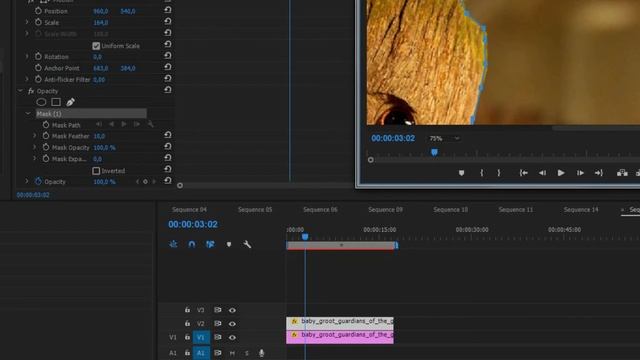This screenshot has height=360, width=640.
Task: Create an ellipse mask under Opacity
Action: pyautogui.click(x=41, y=102)
